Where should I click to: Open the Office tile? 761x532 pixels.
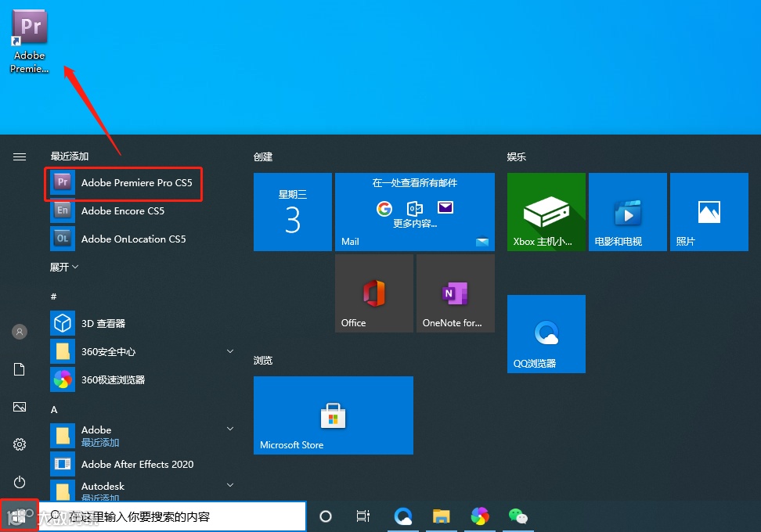(374, 293)
